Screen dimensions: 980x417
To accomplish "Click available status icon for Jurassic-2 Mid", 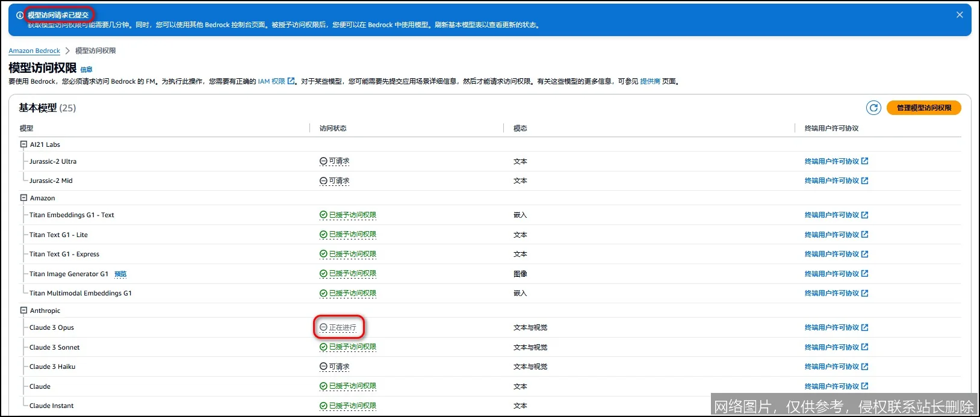I will click(x=323, y=181).
